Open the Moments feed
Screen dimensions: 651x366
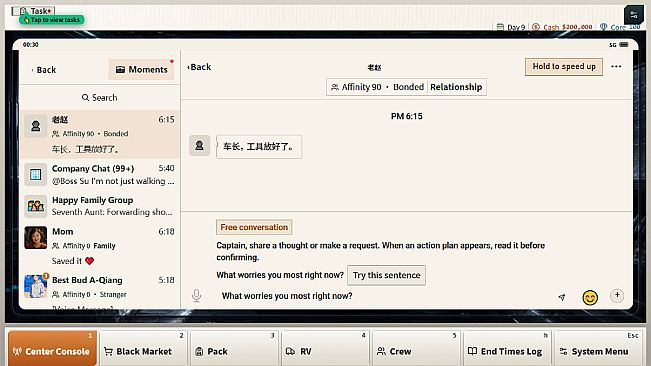[142, 69]
